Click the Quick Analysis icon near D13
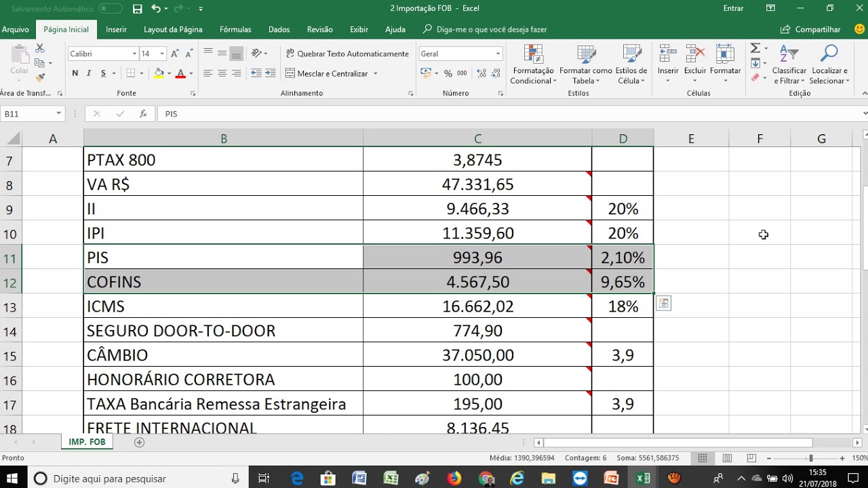Screen dimensions: 868x488 [663, 304]
